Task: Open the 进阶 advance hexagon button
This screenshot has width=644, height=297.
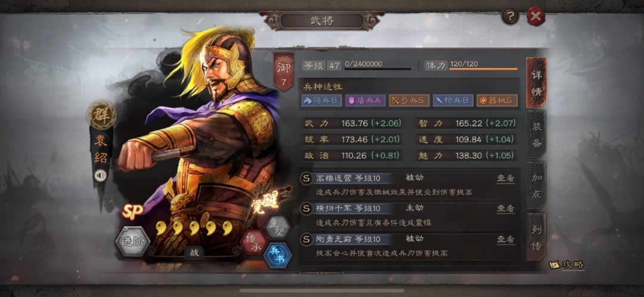Action: pyautogui.click(x=131, y=241)
